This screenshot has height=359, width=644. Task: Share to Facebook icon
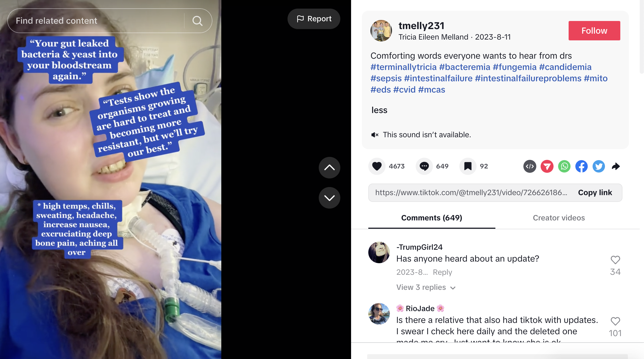click(582, 166)
